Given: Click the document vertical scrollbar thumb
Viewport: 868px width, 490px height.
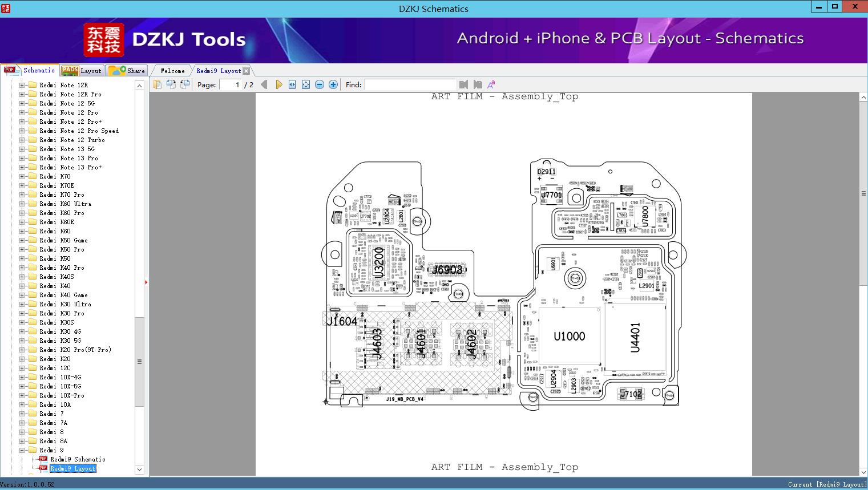Looking at the screenshot, I should click(x=863, y=193).
